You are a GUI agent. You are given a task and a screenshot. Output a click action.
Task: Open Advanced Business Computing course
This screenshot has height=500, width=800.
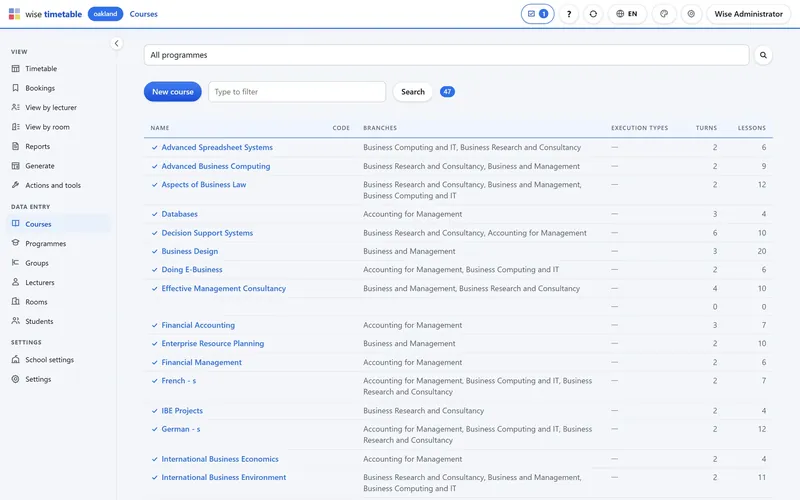tap(216, 166)
